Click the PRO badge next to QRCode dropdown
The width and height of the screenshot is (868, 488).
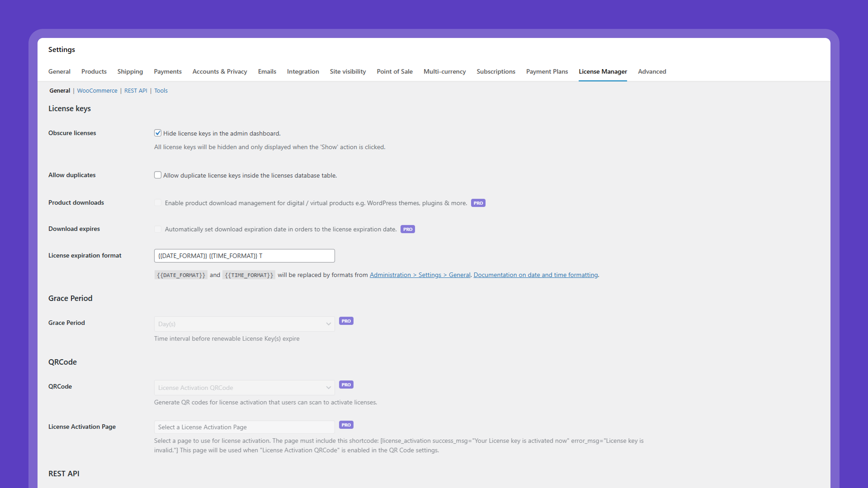346,385
